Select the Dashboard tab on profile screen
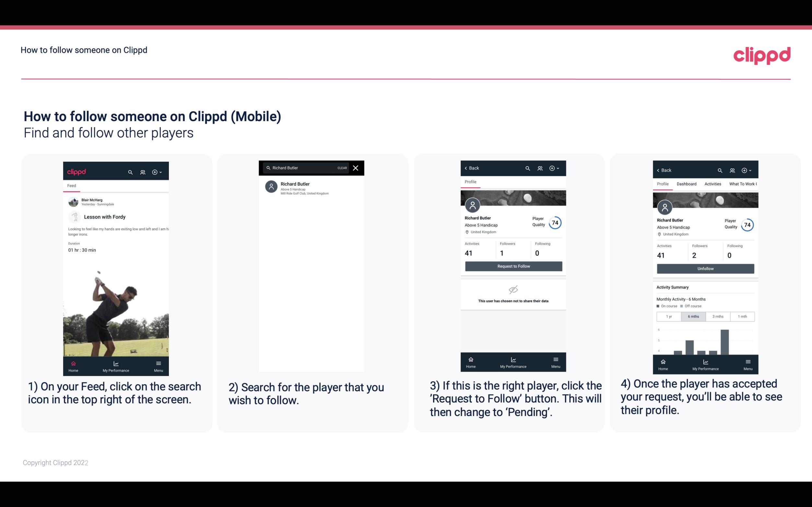 point(687,184)
